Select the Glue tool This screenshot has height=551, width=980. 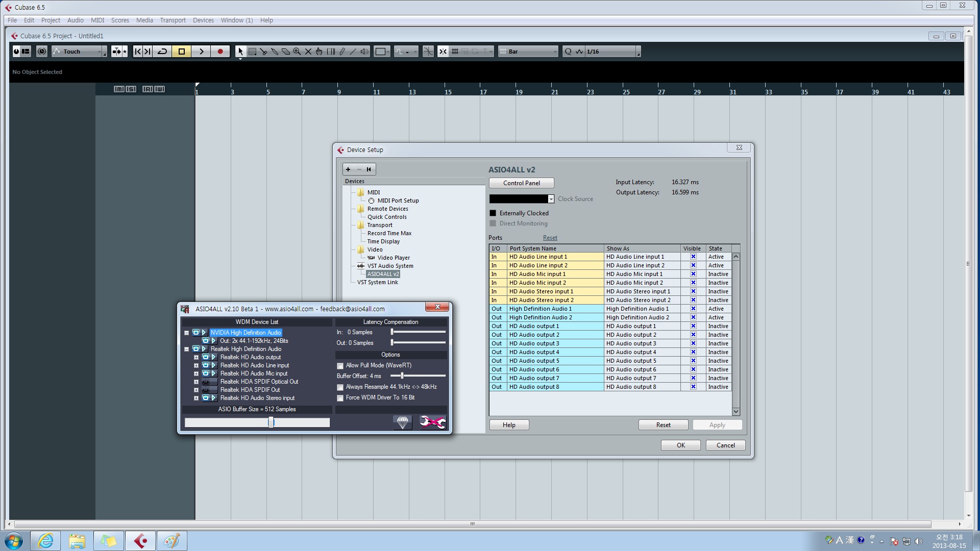275,52
